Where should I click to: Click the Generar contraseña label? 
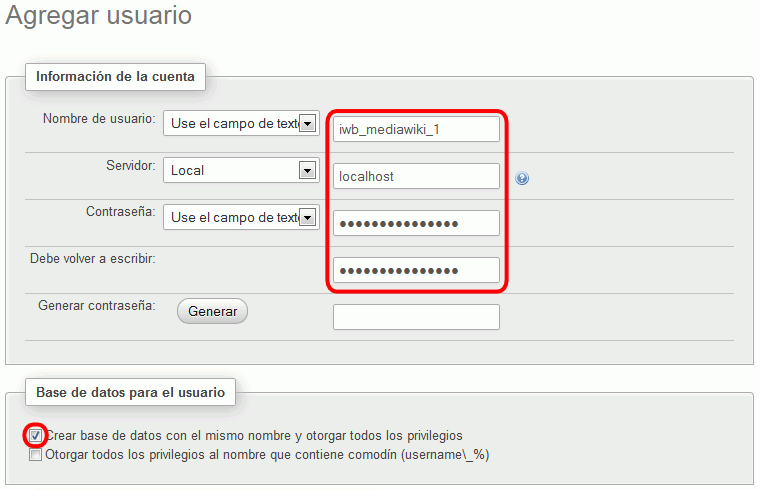pos(97,306)
